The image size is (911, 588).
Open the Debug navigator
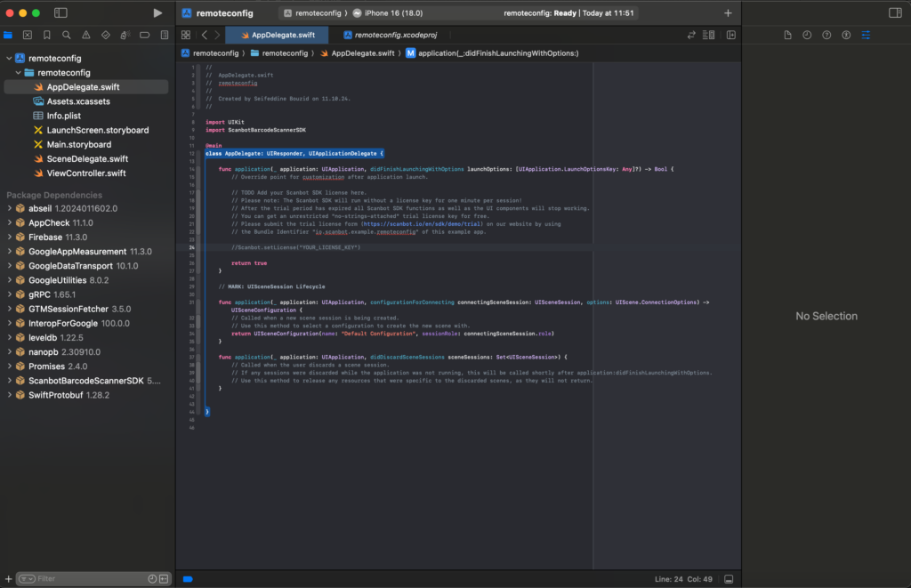point(125,35)
